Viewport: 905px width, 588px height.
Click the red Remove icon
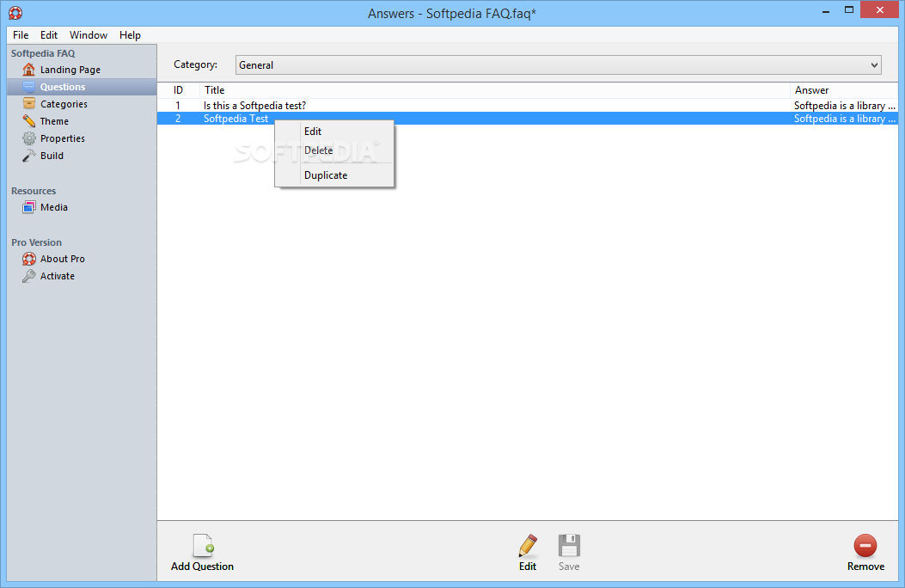tap(865, 546)
